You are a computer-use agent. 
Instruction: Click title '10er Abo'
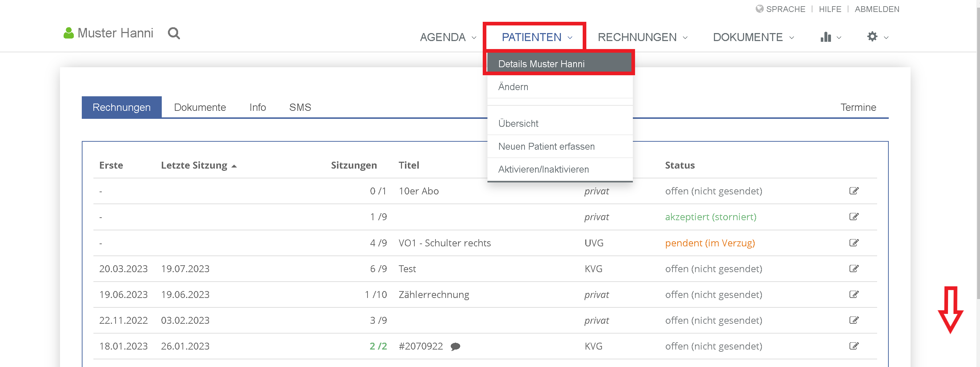pos(418,191)
